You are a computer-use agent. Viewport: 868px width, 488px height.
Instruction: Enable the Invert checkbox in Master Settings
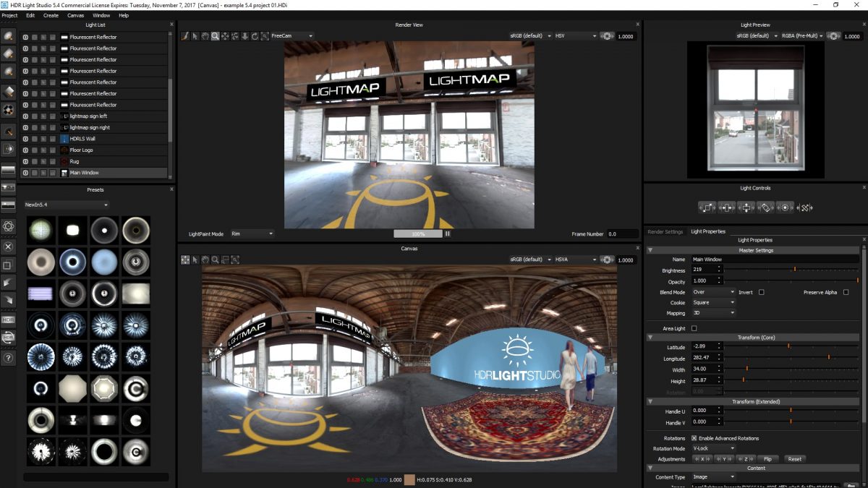(x=761, y=292)
